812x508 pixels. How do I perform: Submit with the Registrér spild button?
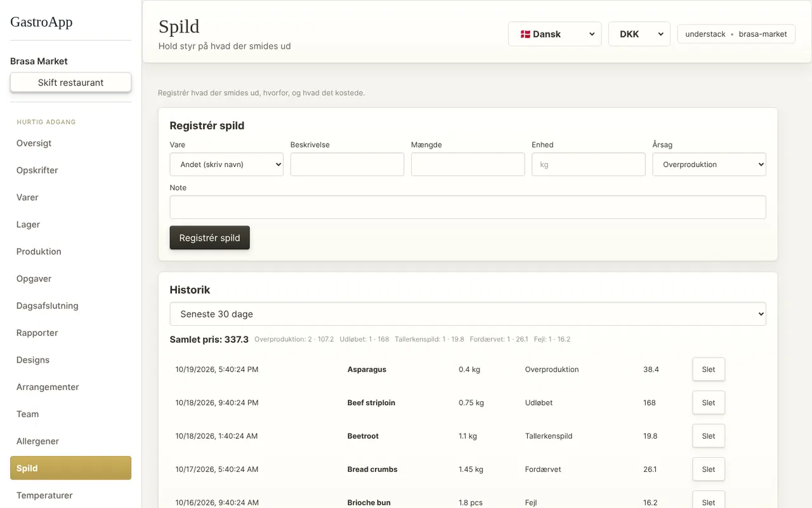(x=209, y=237)
